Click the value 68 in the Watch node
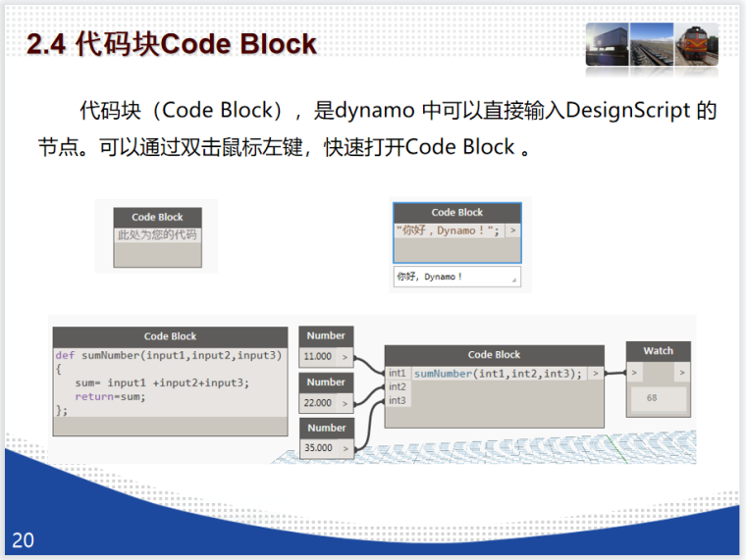Viewport: 746px width, 560px height. (652, 398)
